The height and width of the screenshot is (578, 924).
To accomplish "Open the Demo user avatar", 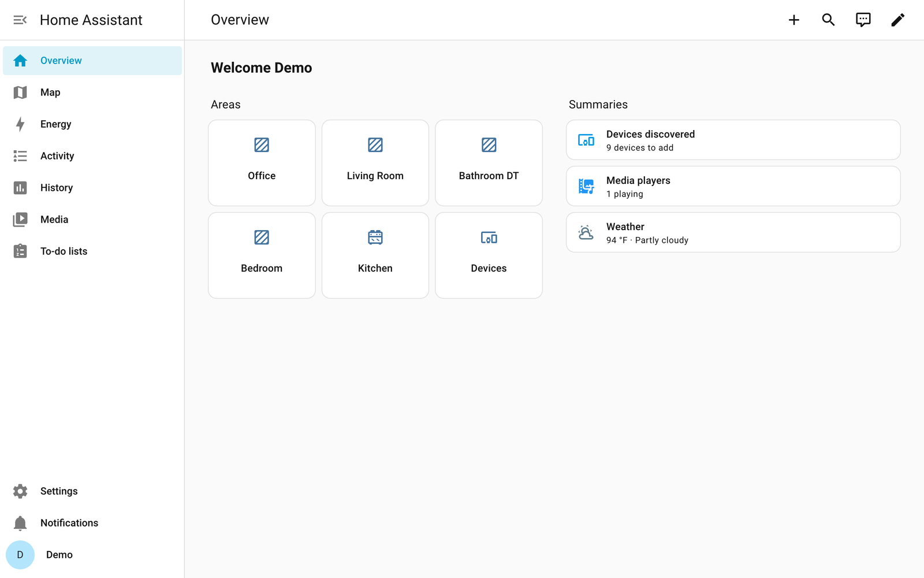I will (20, 555).
